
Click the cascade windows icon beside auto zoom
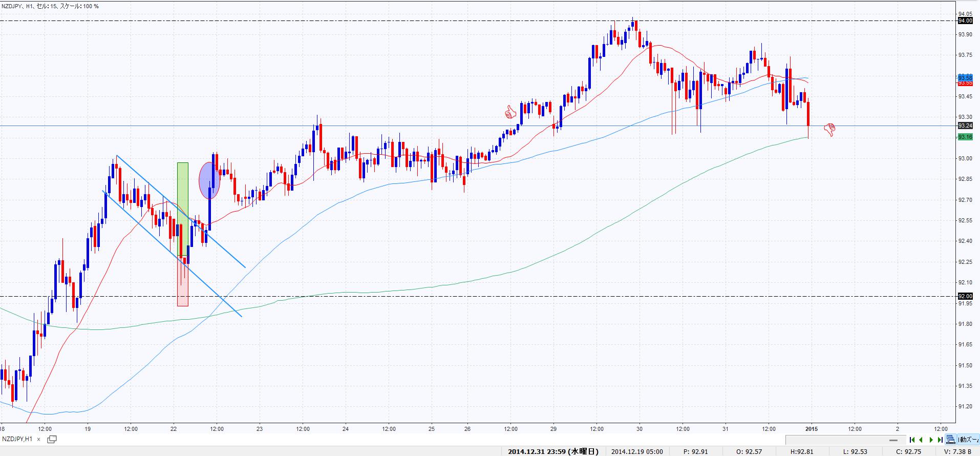[950, 440]
